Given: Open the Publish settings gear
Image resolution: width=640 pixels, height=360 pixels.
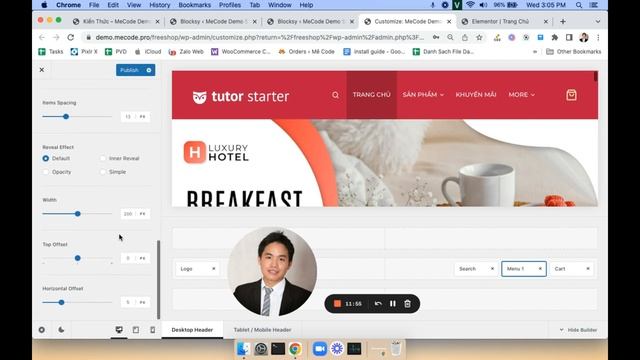Looking at the screenshot, I should pyautogui.click(x=149, y=70).
